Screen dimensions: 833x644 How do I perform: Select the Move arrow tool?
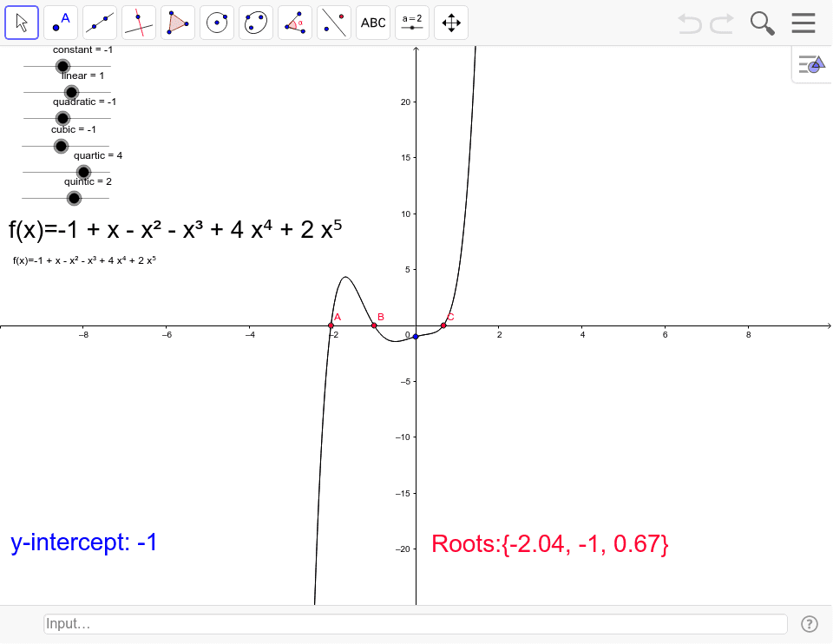click(x=22, y=23)
